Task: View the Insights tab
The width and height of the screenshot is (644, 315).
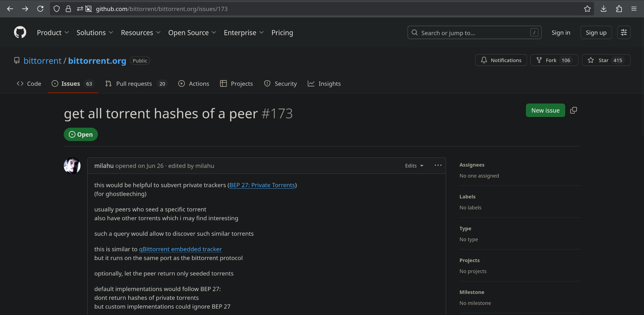Action: pos(324,83)
